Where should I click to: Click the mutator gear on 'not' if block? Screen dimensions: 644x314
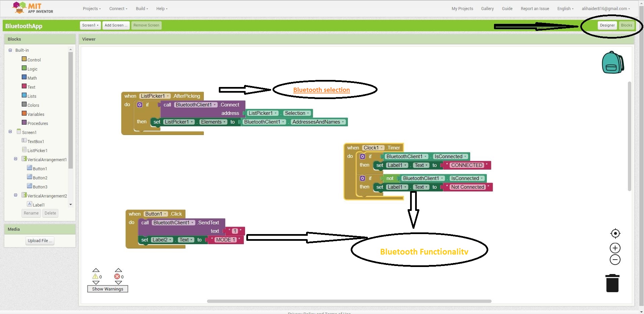(x=362, y=178)
